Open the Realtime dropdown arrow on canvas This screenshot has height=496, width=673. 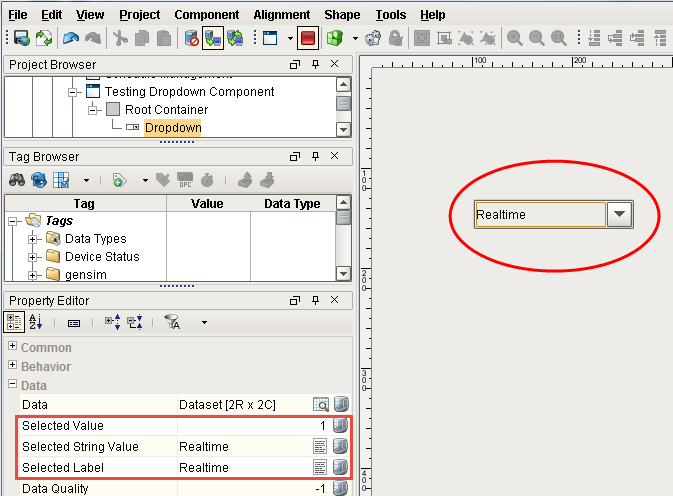619,214
